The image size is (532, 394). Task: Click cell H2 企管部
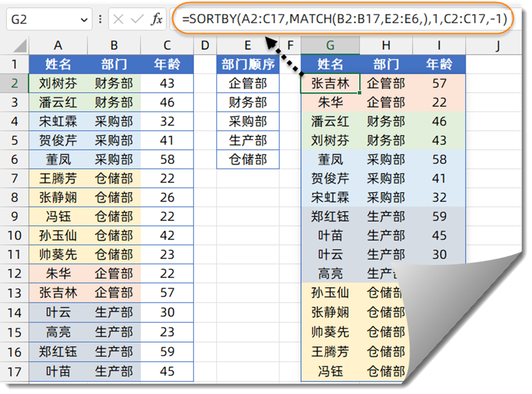click(x=386, y=83)
